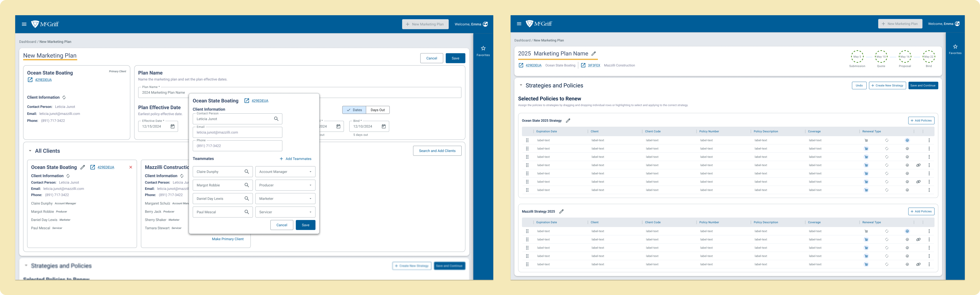Open hamburger menu on New Marketing Plan page

24,24
